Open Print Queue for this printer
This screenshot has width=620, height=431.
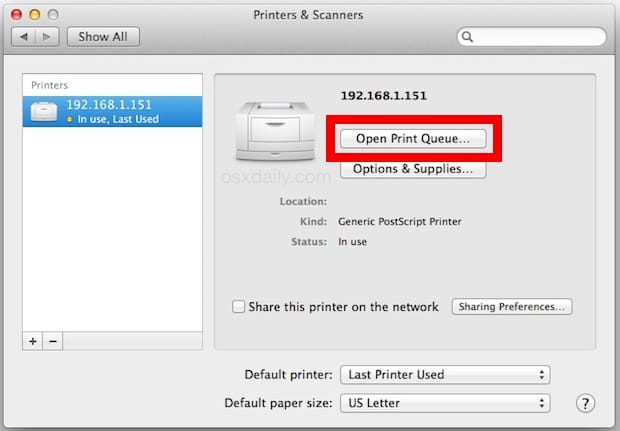tap(413, 139)
